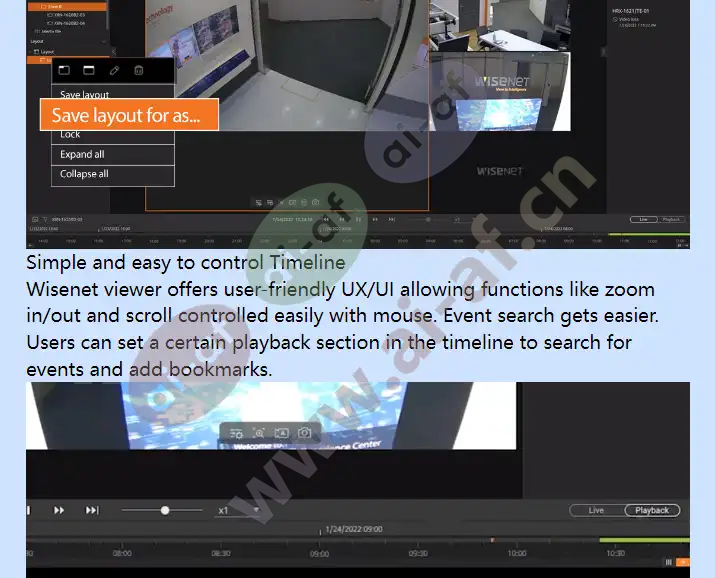The height and width of the screenshot is (578, 715).
Task: Select Media file in the resource tree
Action: point(48,31)
